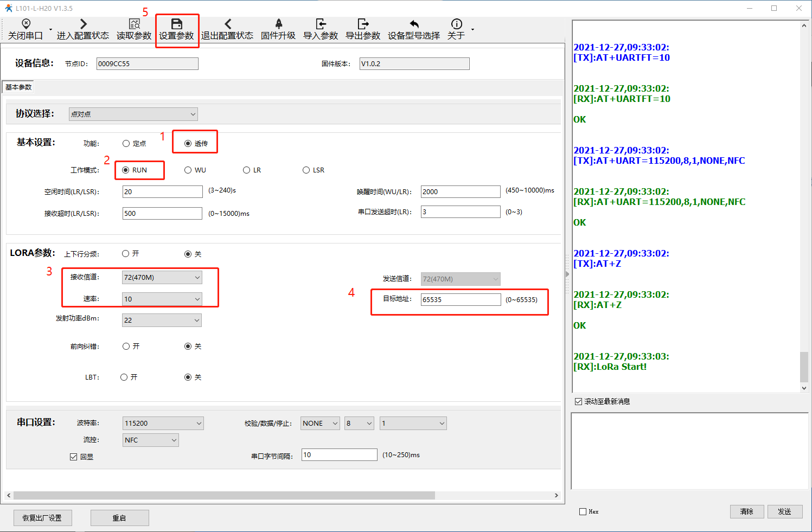Switch to the 基本参数 tab

[x=18, y=87]
